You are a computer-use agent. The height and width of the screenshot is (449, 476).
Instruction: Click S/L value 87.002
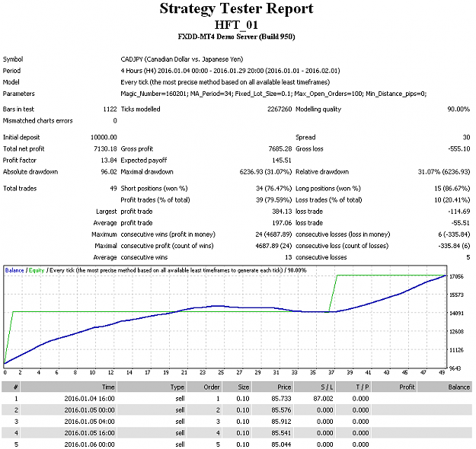pyautogui.click(x=323, y=399)
